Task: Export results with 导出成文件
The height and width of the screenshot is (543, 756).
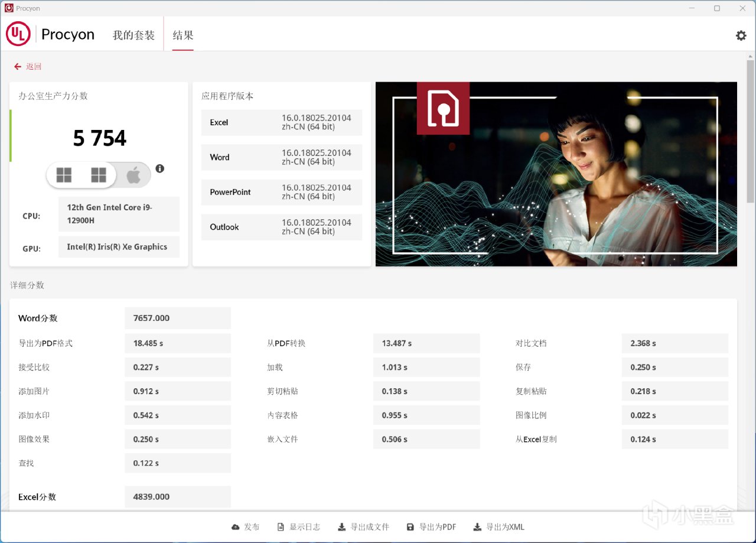Action: 363,527
